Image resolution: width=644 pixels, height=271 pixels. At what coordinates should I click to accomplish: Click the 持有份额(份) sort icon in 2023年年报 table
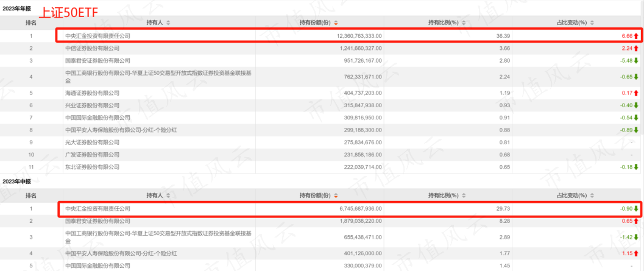[x=336, y=23]
